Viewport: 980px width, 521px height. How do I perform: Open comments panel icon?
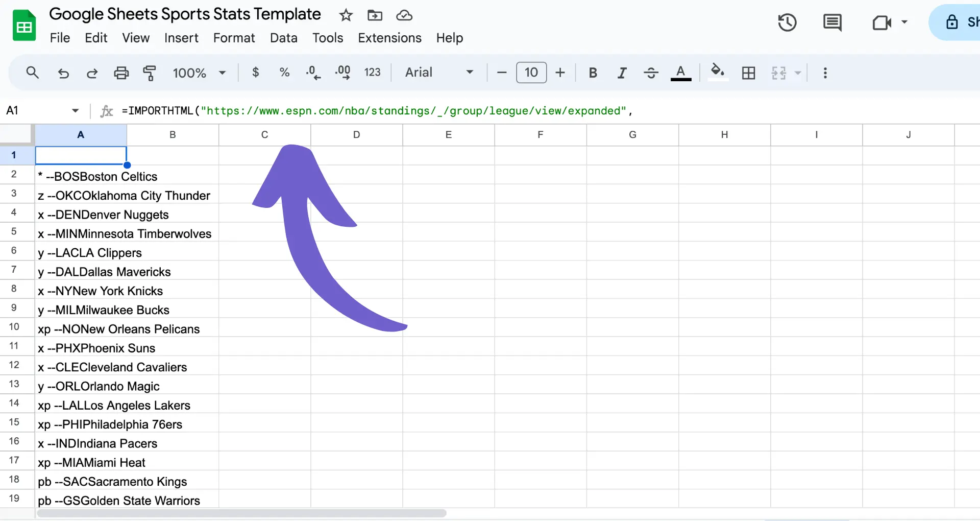click(832, 22)
